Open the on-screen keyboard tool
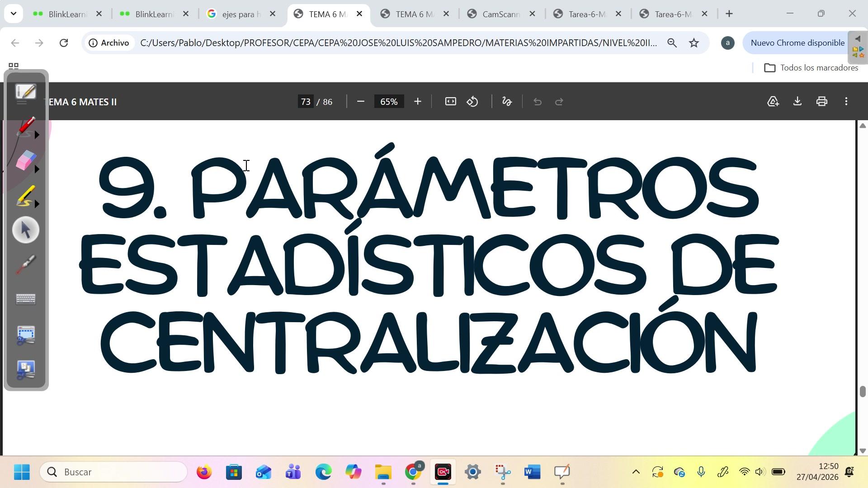The width and height of the screenshot is (868, 488). coord(26,299)
